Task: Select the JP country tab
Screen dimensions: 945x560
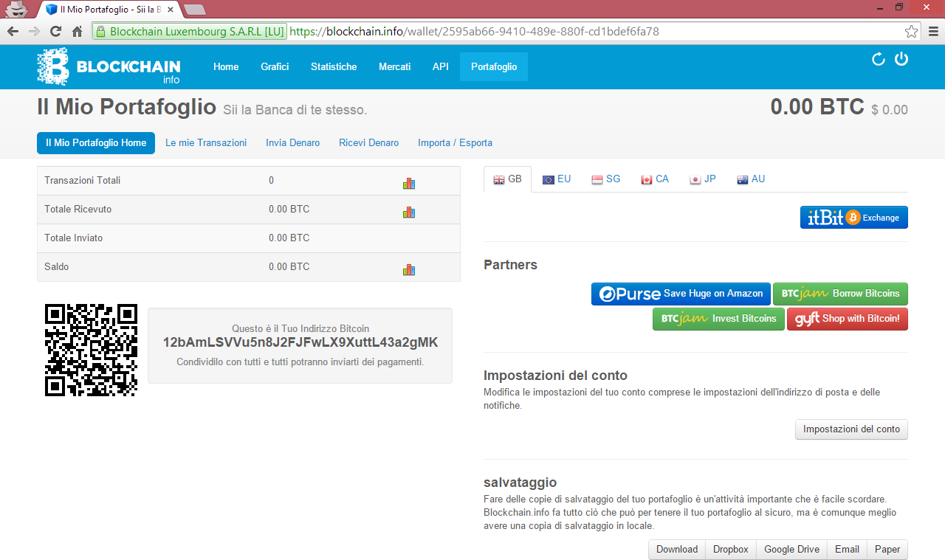Action: coord(703,179)
